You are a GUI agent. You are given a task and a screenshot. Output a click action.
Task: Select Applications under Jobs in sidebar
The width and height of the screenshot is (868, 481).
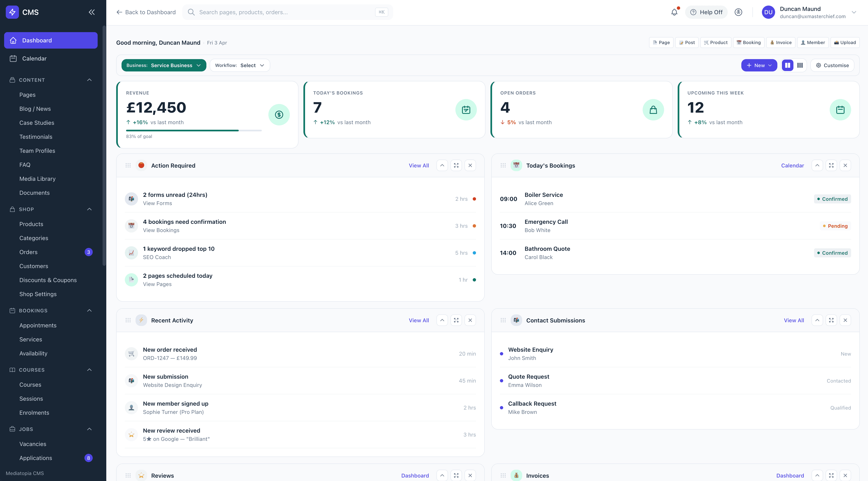coord(36,458)
